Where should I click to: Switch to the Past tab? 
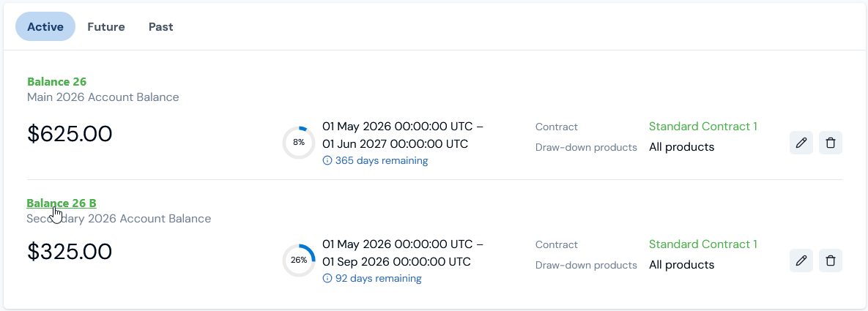161,26
